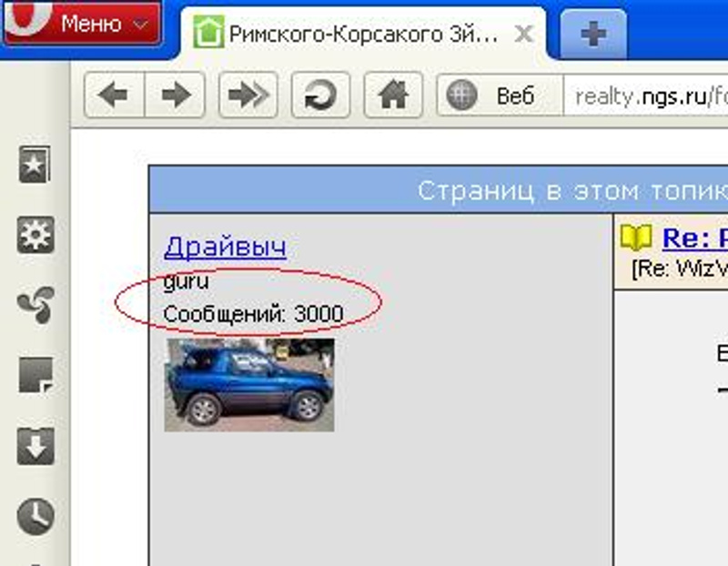Open a new tab with plus button

coord(593,34)
